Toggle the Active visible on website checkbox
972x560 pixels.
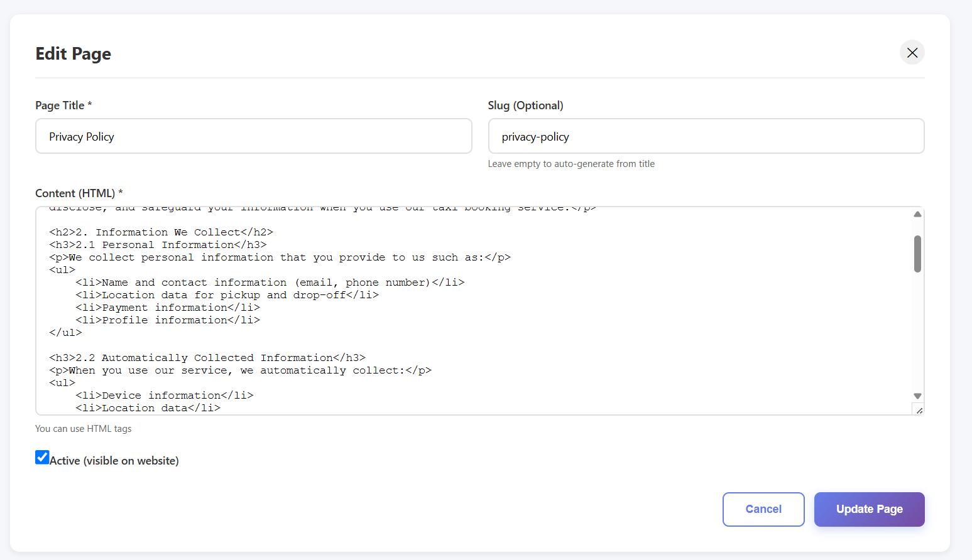(42, 458)
